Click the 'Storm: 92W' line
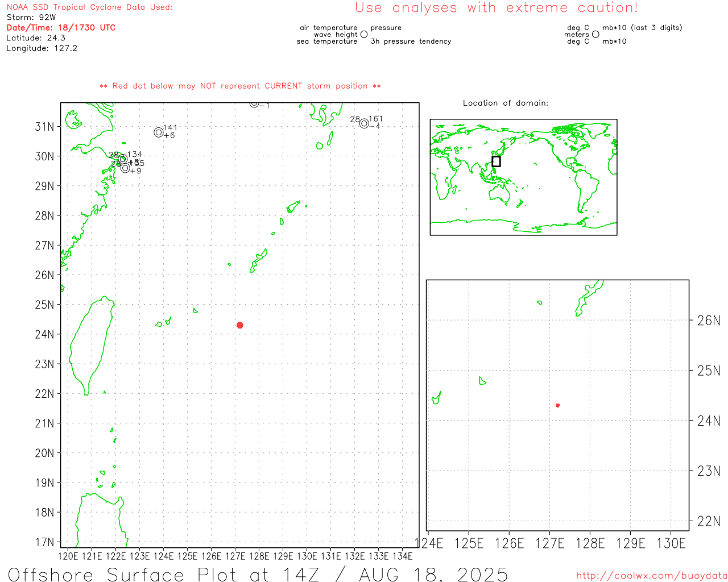 [x=31, y=18]
